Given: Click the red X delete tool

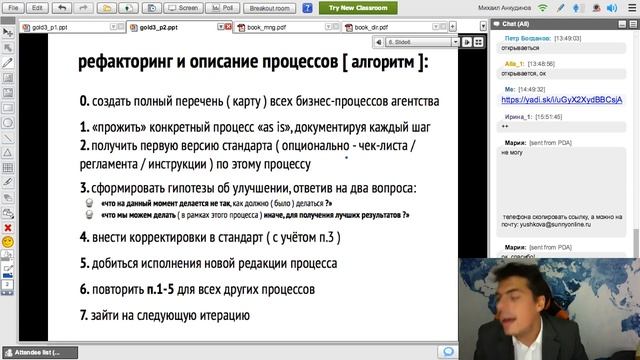Looking at the screenshot, I should click(8, 228).
